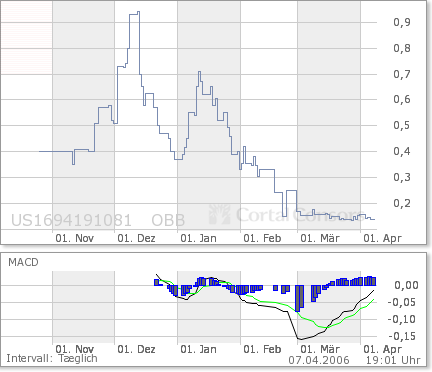The image size is (432, 372).
Task: Click the -0,10 MACD axis label
Action: (x=402, y=319)
